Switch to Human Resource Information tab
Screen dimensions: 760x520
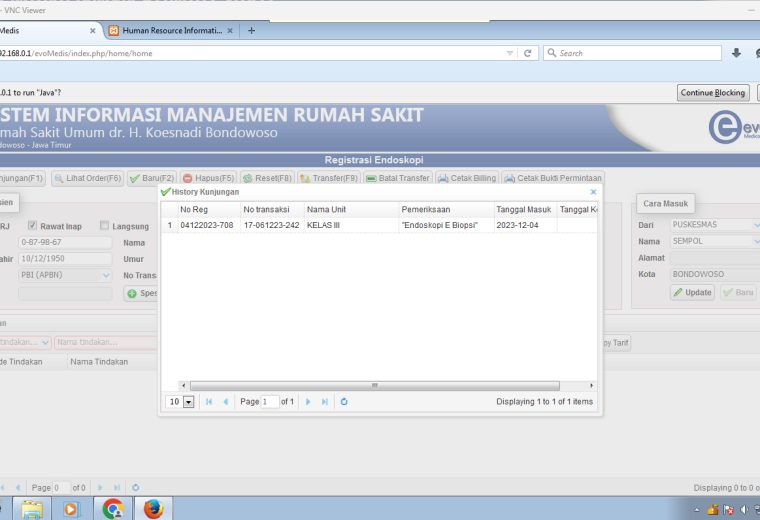tap(171, 31)
